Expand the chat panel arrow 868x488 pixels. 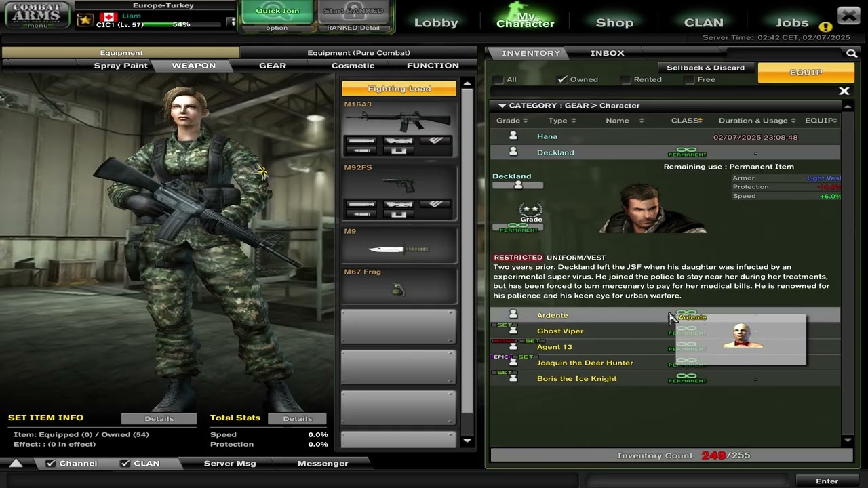(x=16, y=464)
